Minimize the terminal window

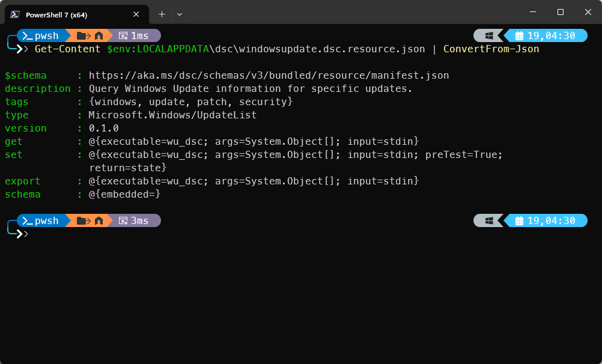tap(532, 12)
